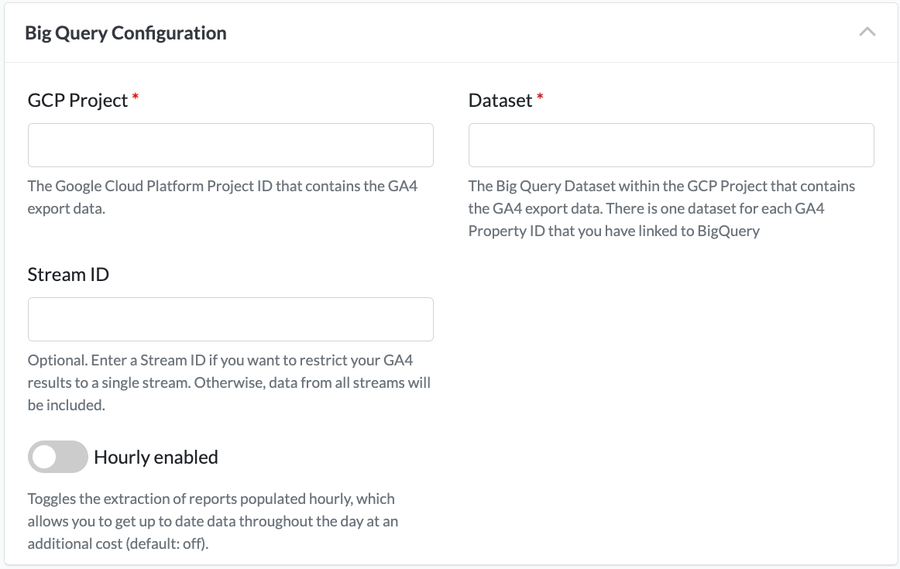Click the Dataset field label
Screen dimensions: 900x569
click(x=500, y=100)
